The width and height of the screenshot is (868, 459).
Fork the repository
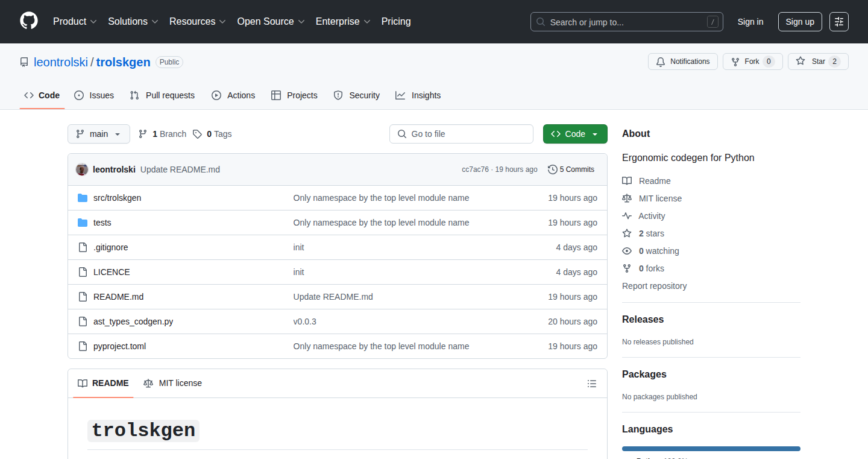coord(753,62)
